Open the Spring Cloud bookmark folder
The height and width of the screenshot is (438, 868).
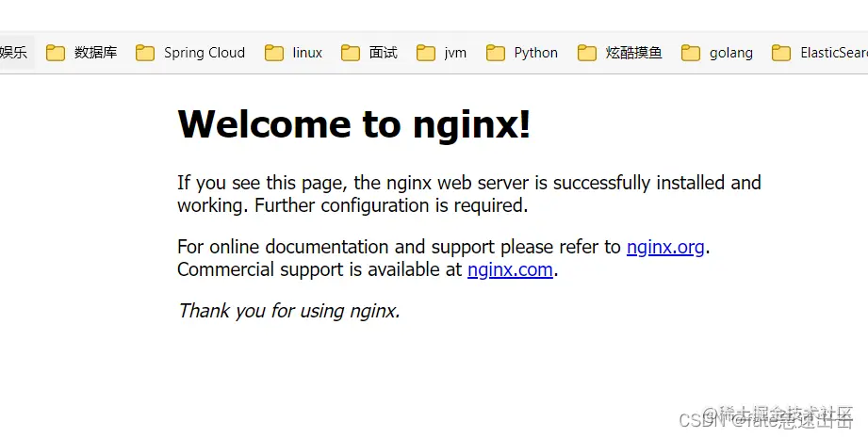pyautogui.click(x=190, y=53)
